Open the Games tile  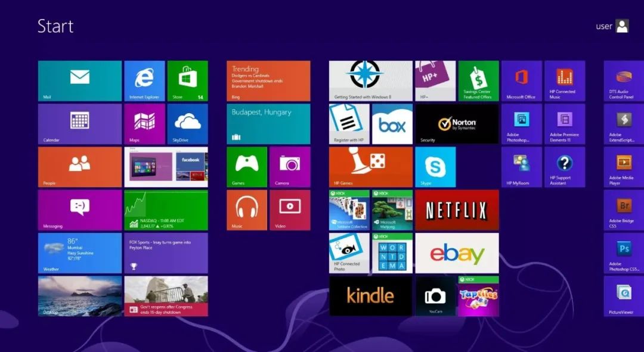pos(247,167)
